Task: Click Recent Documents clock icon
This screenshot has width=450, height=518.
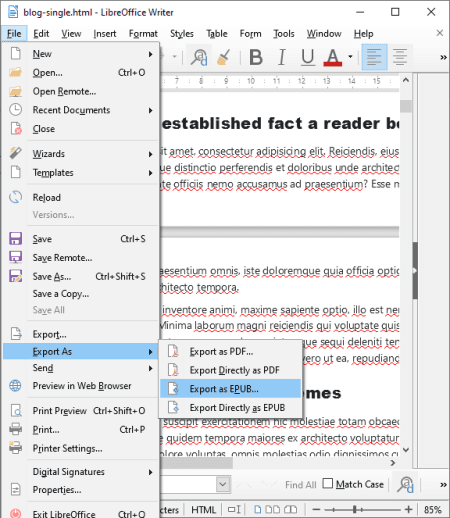Action: click(15, 110)
